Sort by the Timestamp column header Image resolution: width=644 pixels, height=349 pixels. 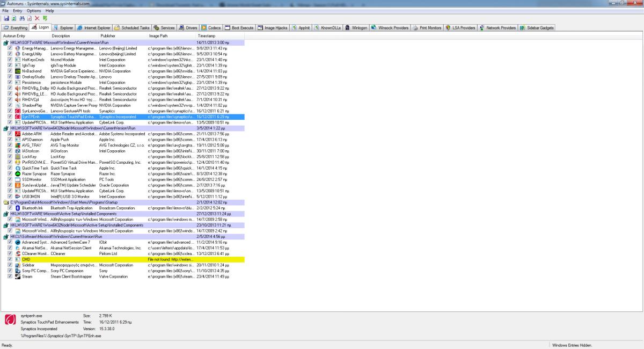(x=220, y=35)
